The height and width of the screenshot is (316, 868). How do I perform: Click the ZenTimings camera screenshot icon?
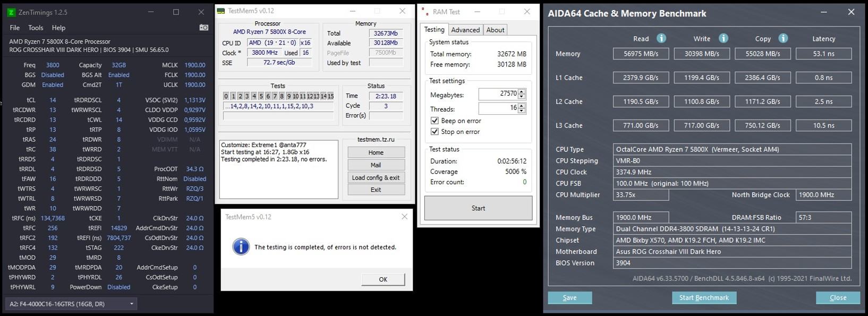coord(203,28)
